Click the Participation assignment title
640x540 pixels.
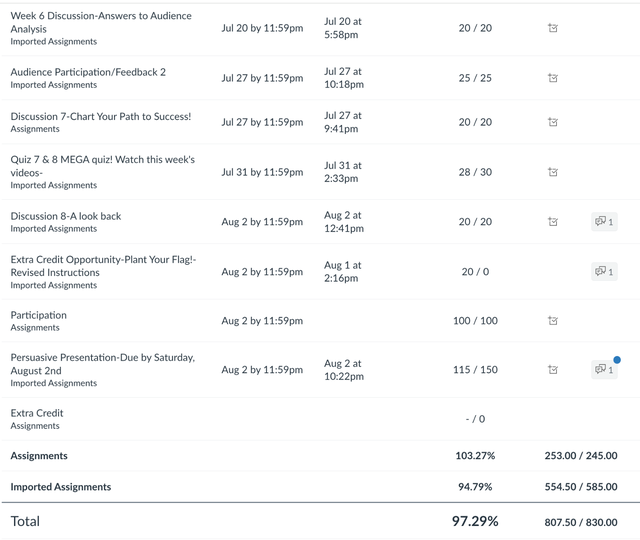pos(38,315)
